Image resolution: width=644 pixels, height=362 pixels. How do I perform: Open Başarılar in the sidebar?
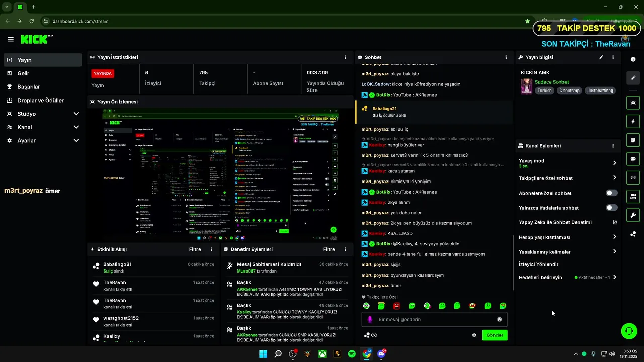(43, 87)
